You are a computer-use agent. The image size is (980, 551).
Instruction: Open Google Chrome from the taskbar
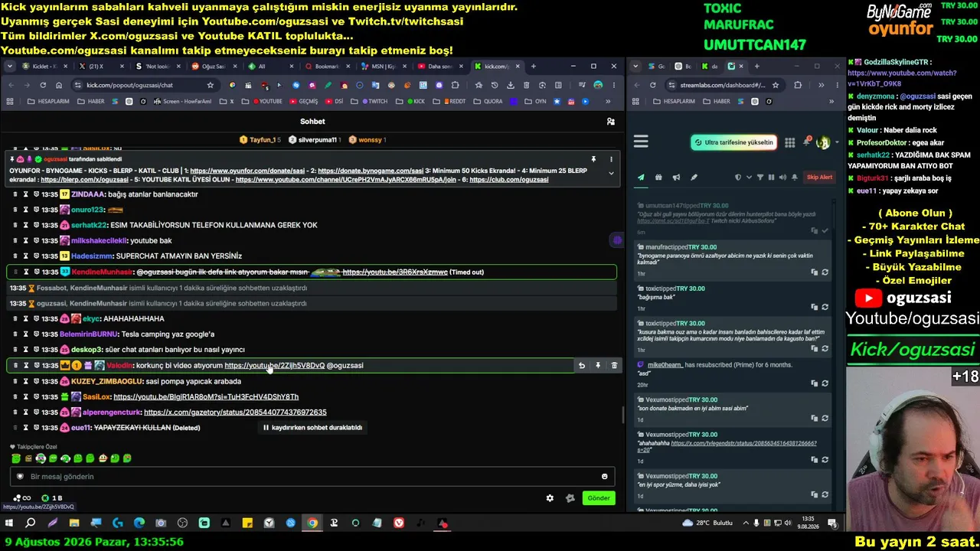click(x=312, y=523)
